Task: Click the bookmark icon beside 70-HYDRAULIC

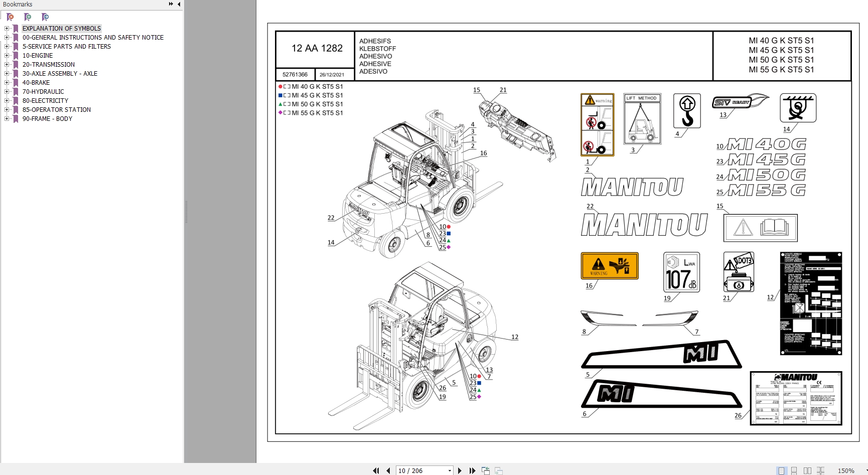Action: (x=16, y=92)
